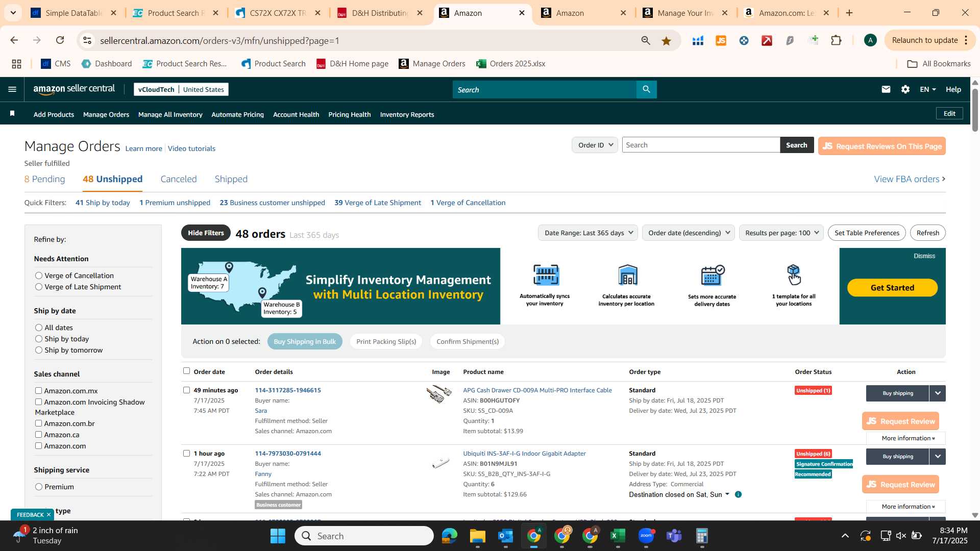The width and height of the screenshot is (980, 551).
Task: Open Calculator from the taskbar
Action: coord(702,536)
